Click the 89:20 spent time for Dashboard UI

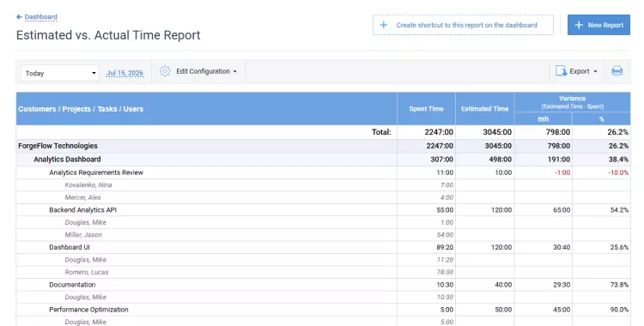pyautogui.click(x=445, y=248)
